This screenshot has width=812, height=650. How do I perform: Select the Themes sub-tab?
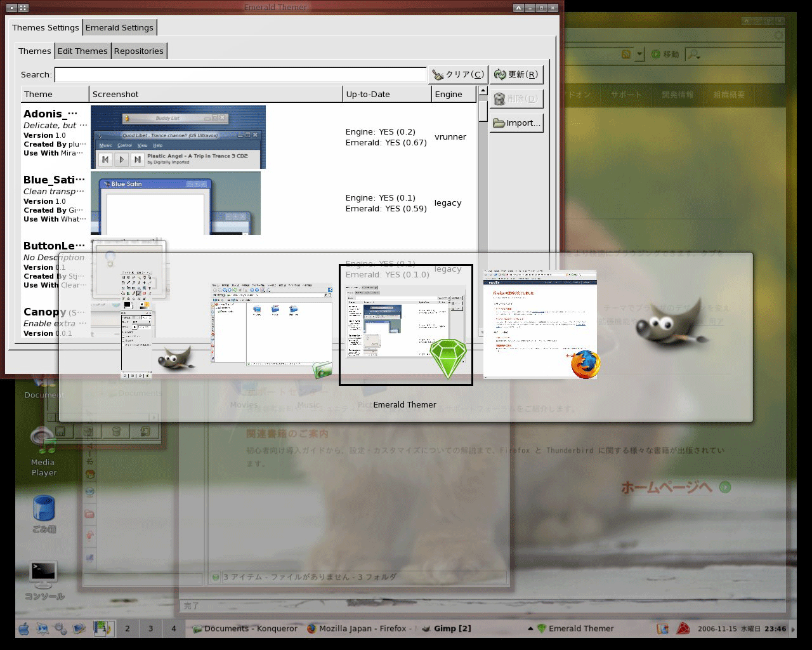pyautogui.click(x=35, y=51)
